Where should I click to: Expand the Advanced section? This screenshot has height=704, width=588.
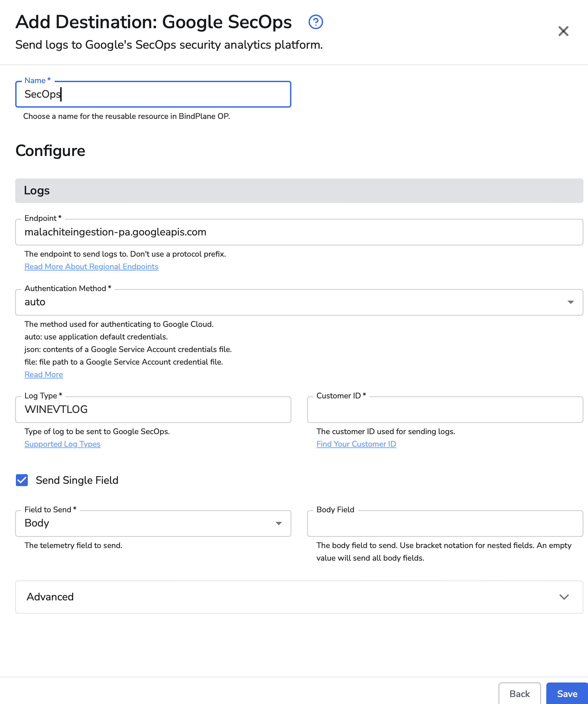point(299,597)
